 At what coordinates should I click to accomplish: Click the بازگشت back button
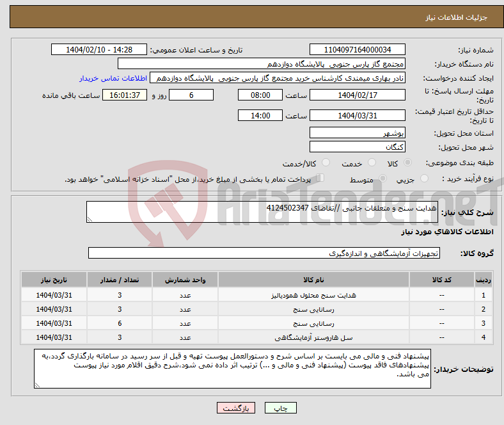pos(236,408)
